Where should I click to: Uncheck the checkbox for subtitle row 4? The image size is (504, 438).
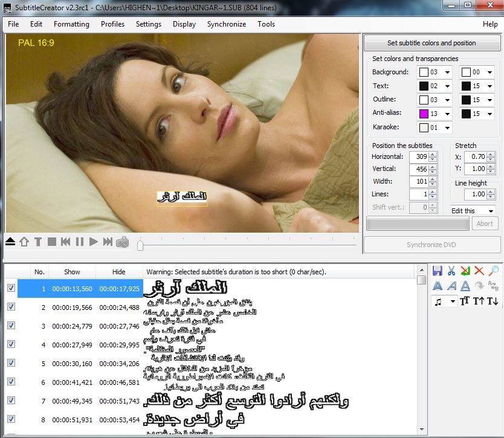pos(11,345)
